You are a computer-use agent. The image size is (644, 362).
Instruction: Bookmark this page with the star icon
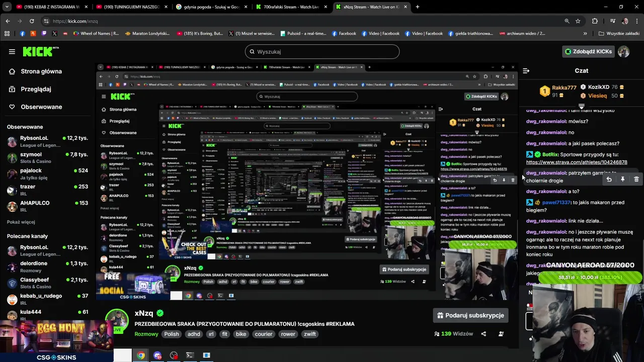pyautogui.click(x=578, y=21)
